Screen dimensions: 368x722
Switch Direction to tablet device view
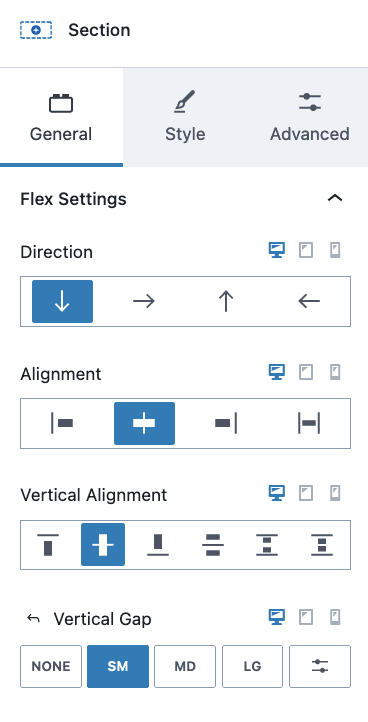(x=306, y=250)
